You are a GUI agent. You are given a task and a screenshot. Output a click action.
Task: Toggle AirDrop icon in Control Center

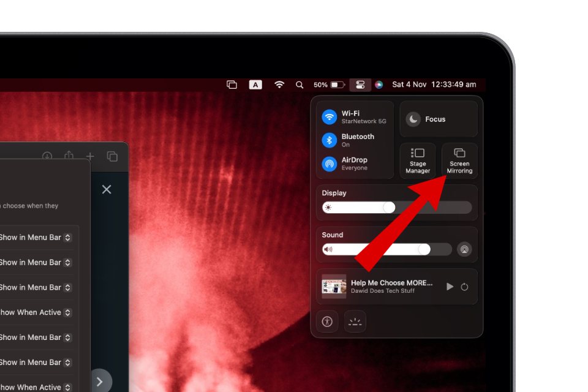[330, 164]
